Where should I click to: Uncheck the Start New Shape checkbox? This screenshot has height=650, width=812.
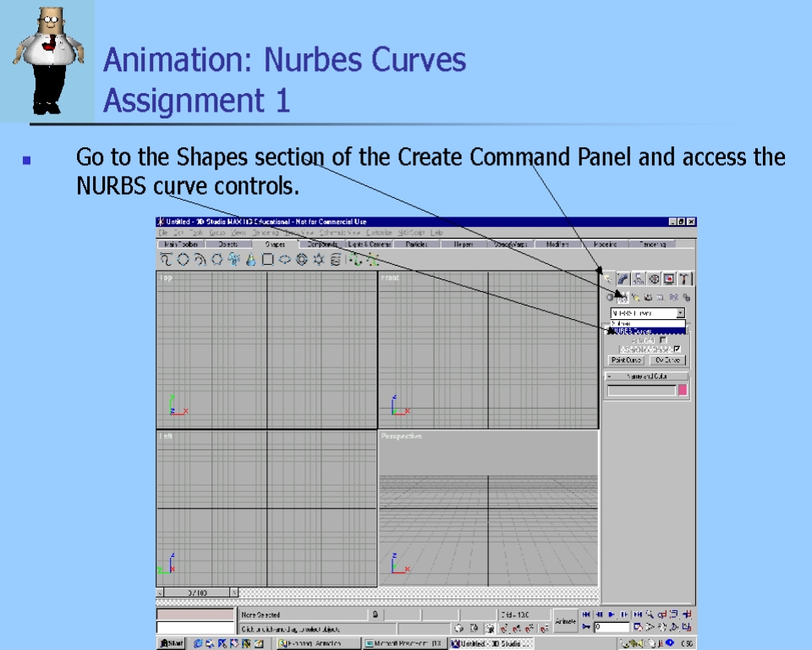click(677, 350)
